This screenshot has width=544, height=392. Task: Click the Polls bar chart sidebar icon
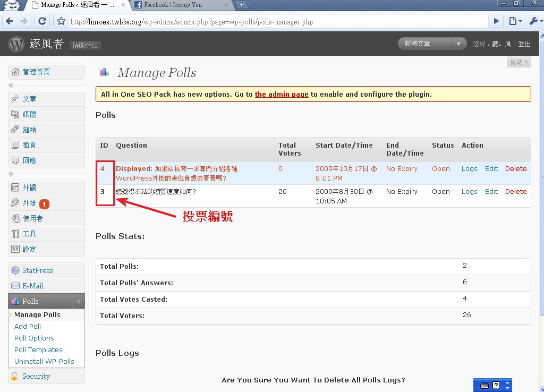(x=15, y=301)
